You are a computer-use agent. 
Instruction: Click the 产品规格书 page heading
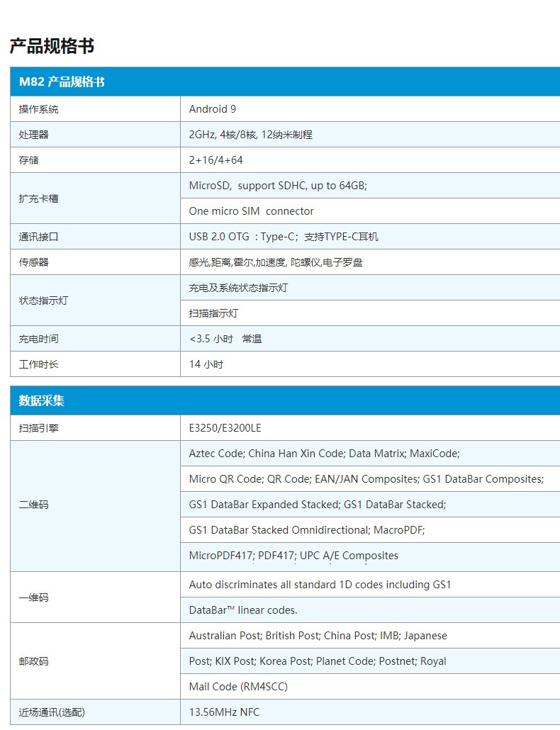(x=52, y=46)
